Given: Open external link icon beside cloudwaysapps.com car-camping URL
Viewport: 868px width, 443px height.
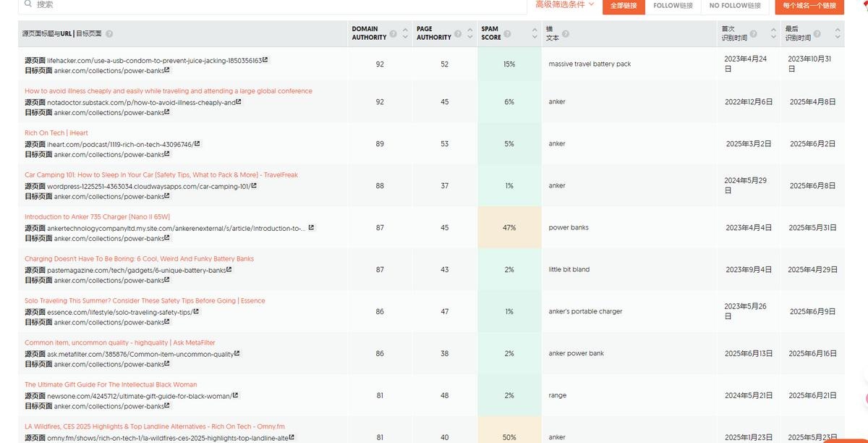Looking at the screenshot, I should click(254, 186).
